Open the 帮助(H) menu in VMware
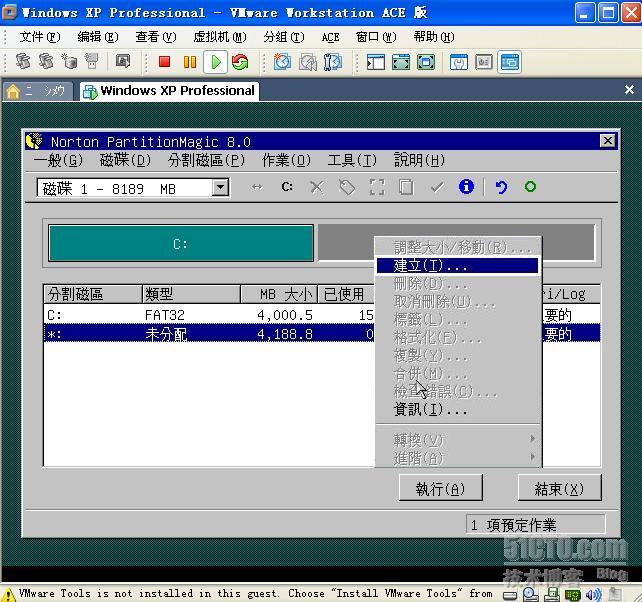This screenshot has width=642, height=602. coord(434,37)
